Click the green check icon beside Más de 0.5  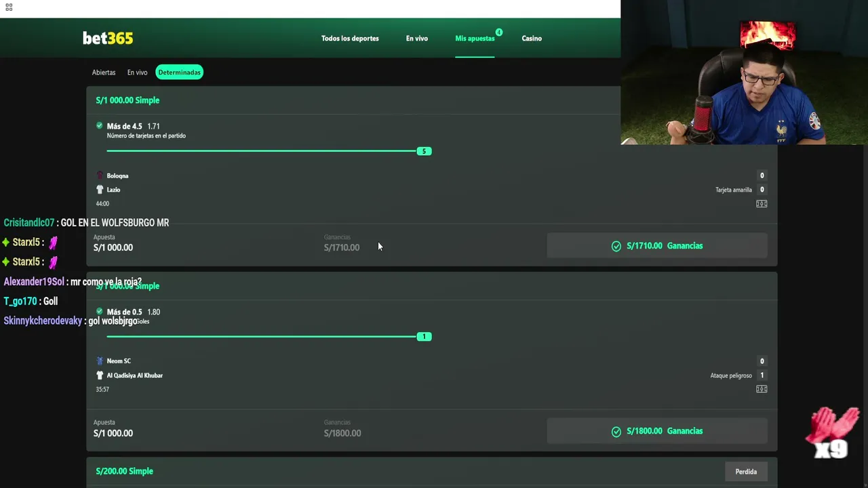pos(100,311)
